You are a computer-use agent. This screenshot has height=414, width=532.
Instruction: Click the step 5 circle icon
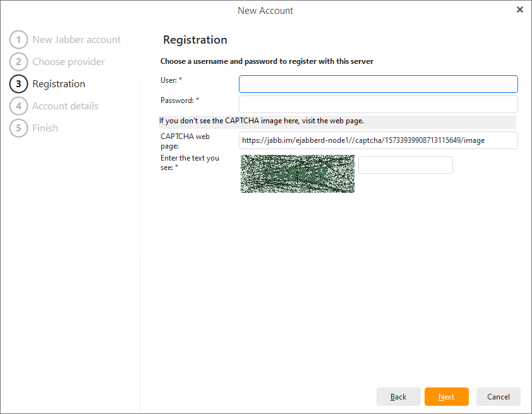(x=18, y=128)
